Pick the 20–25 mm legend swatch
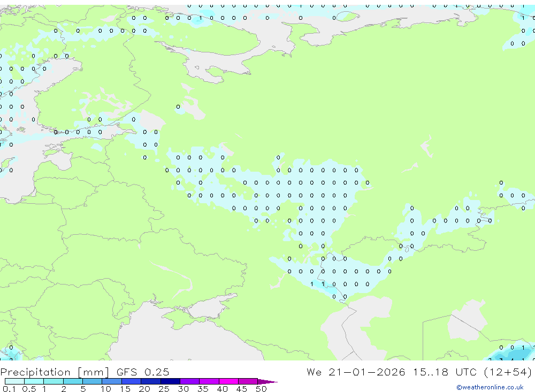Image resolution: width=535 pixels, height=392 pixels. point(151,381)
